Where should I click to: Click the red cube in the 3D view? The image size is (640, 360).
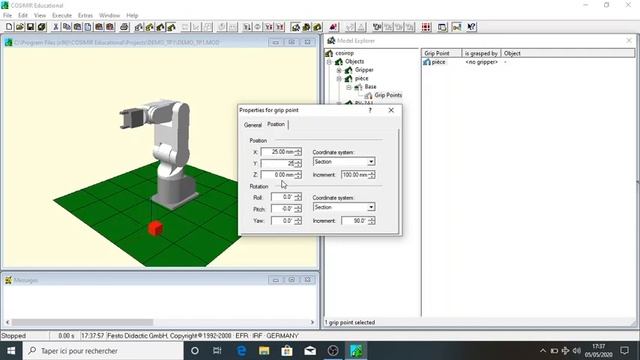click(x=155, y=228)
